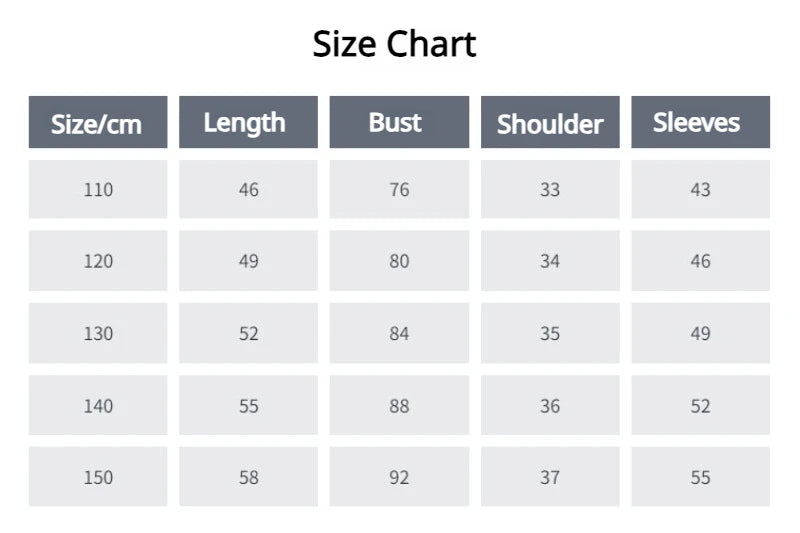Select the Size/cm column header
This screenshot has width=800, height=533.
click(x=98, y=123)
